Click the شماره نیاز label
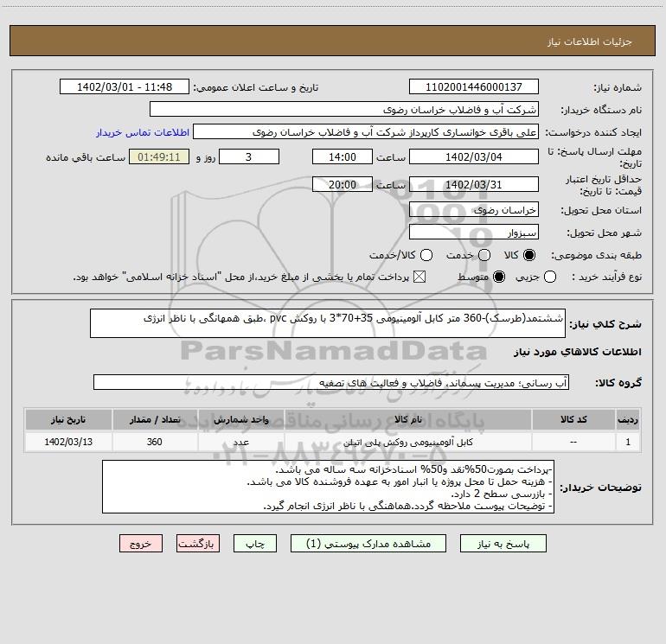This screenshot has height=644, width=666. [618, 87]
